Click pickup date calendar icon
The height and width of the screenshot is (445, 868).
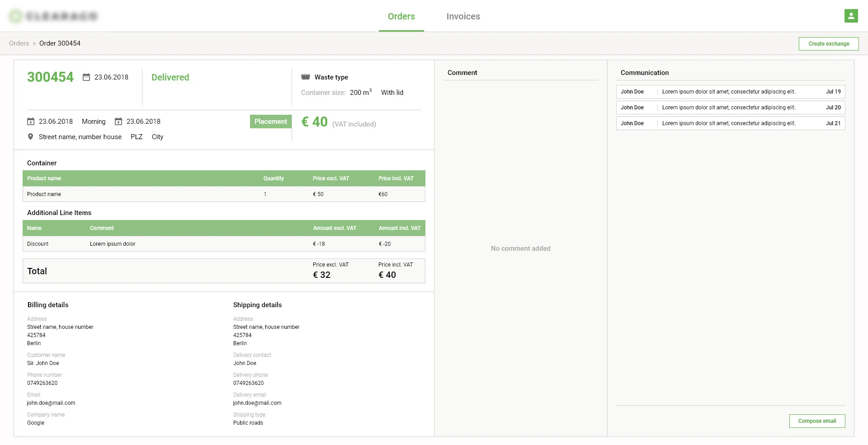[x=118, y=122]
